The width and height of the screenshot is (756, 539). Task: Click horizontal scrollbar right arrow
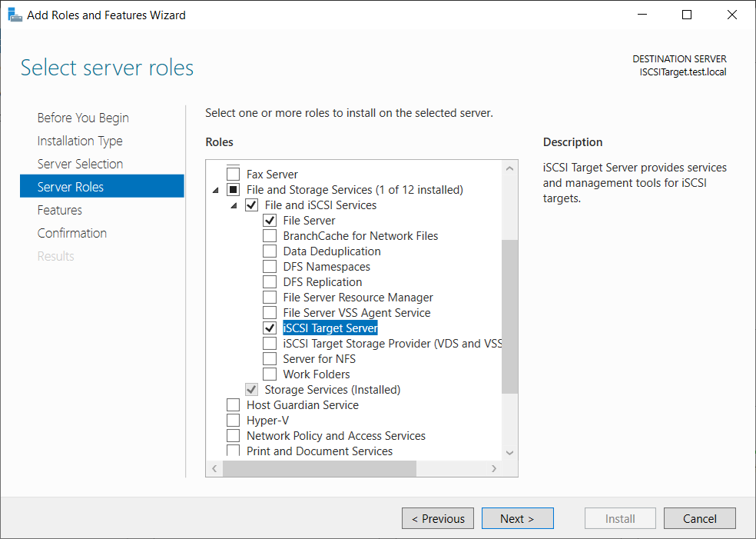point(494,468)
